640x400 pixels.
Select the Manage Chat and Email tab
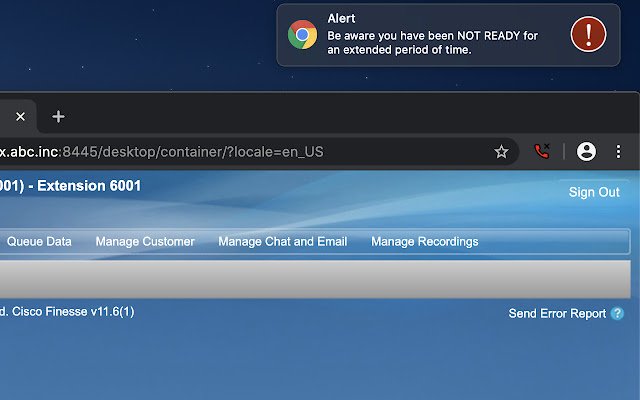[282, 242]
